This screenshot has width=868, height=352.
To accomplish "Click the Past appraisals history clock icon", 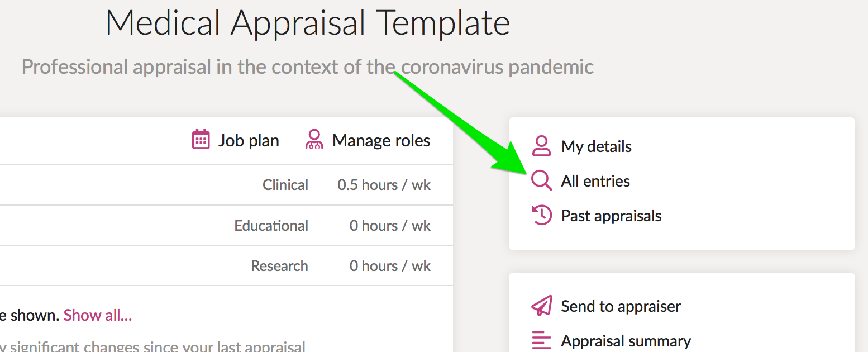I will pyautogui.click(x=541, y=216).
